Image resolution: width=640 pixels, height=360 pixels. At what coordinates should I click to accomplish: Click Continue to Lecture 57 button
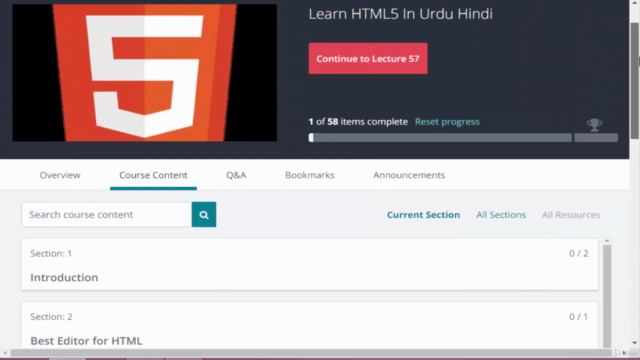pos(368,58)
